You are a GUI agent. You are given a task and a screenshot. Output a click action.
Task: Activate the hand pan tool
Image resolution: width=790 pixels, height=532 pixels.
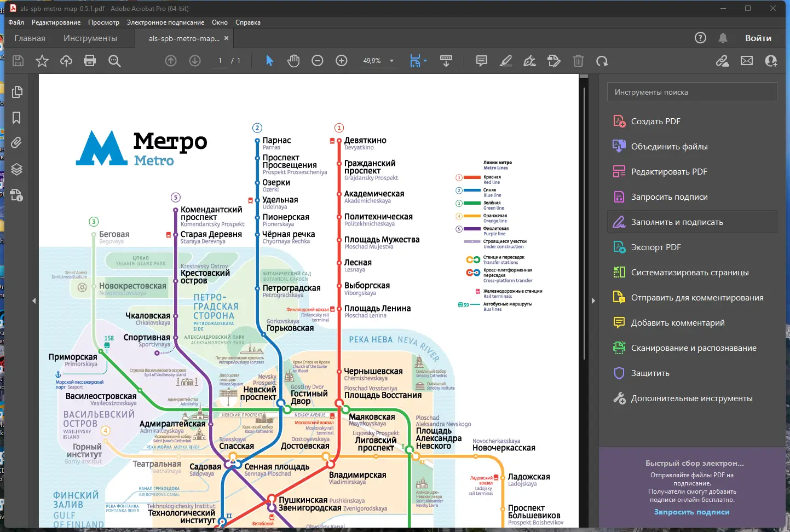coord(293,61)
